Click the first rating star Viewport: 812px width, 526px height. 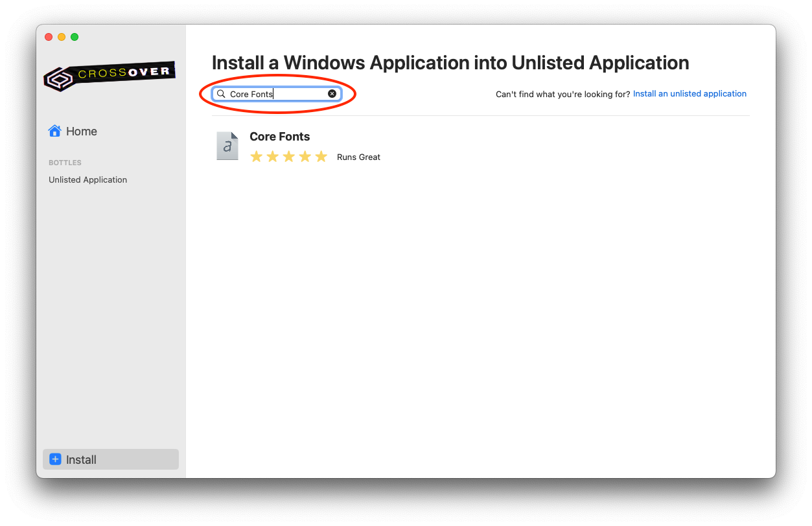pyautogui.click(x=257, y=157)
